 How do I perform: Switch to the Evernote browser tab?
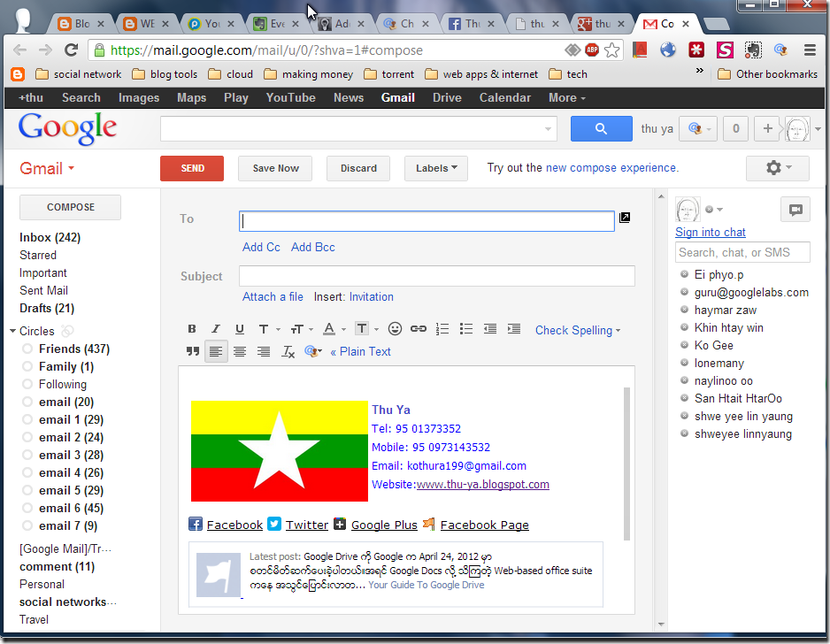(x=276, y=24)
